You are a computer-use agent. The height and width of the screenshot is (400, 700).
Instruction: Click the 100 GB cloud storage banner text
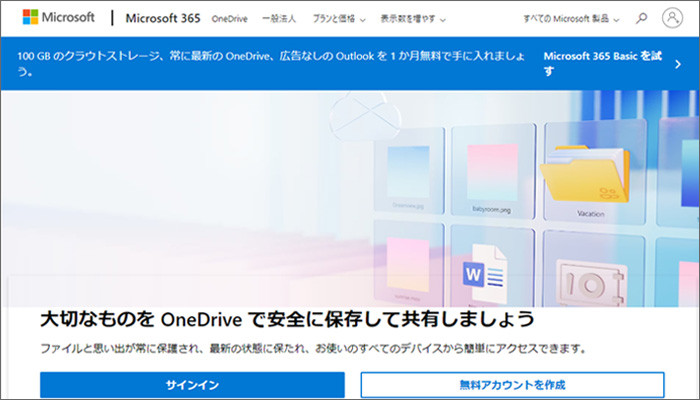271,63
